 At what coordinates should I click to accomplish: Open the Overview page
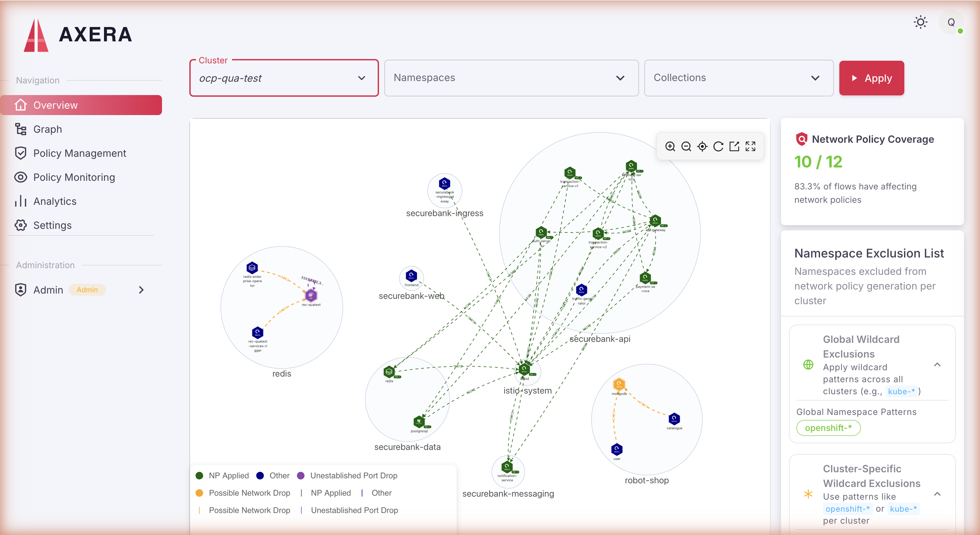coord(81,105)
